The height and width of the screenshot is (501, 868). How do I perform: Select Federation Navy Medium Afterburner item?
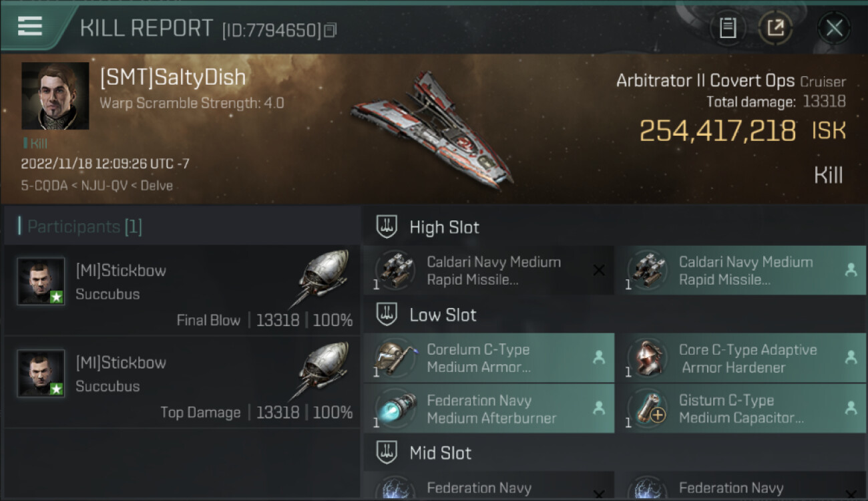(489, 409)
